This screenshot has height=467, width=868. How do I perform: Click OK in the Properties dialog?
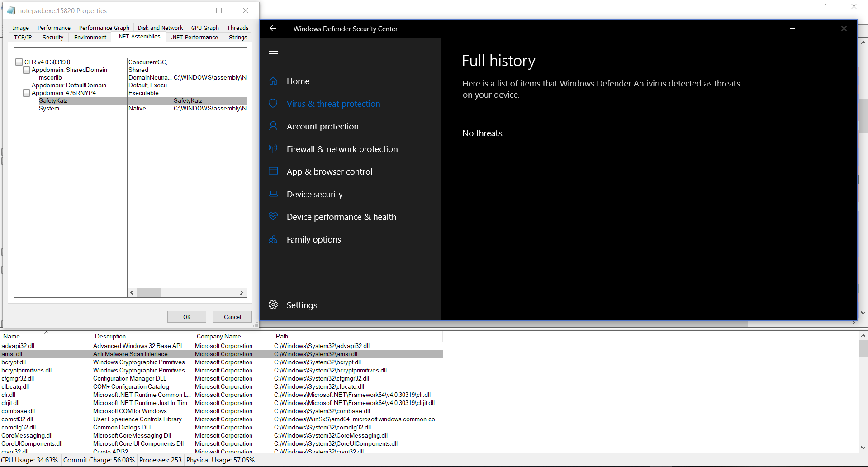point(187,317)
